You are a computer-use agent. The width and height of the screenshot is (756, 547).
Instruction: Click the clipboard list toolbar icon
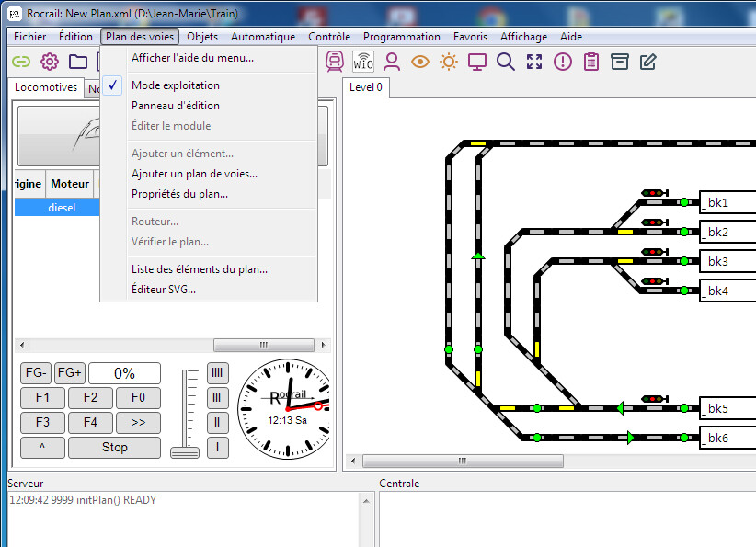coord(591,62)
